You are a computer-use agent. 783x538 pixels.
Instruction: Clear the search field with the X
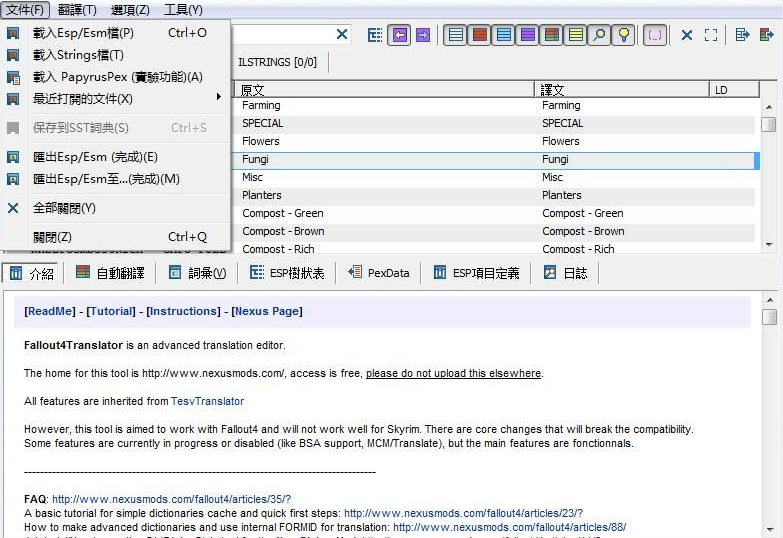[x=342, y=34]
